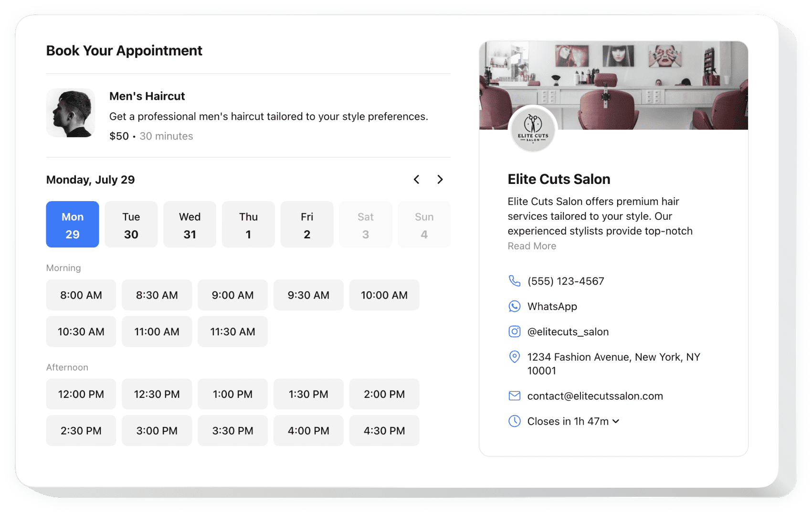Switch to Fri 2 date tab
Image resolution: width=812 pixels, height=514 pixels.
click(306, 225)
